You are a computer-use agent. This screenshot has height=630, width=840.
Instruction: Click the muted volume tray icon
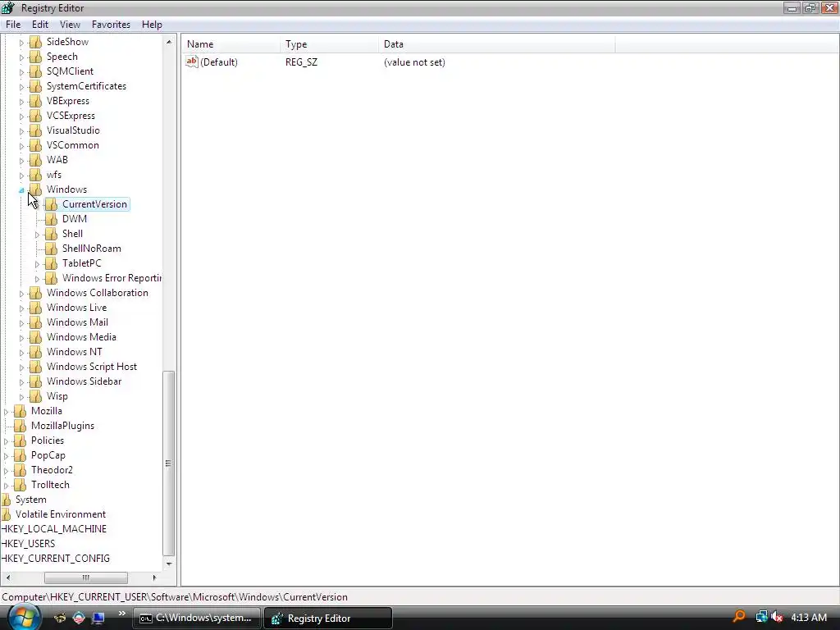coord(778,617)
